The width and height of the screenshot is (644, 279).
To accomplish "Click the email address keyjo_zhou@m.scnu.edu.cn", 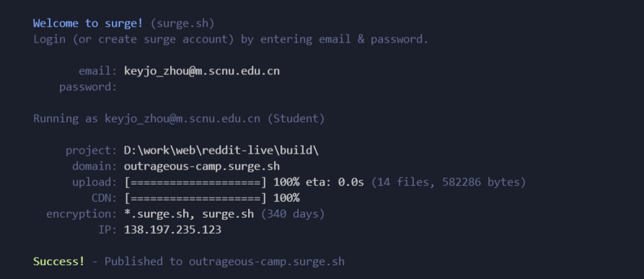I will 202,71.
